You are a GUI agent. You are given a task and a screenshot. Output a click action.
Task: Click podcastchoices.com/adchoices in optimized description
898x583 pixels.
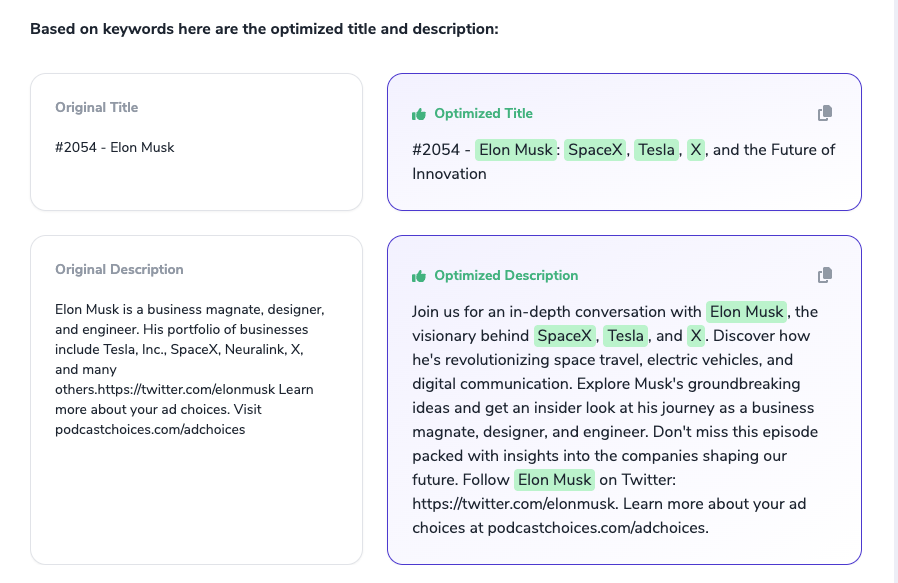pos(597,528)
